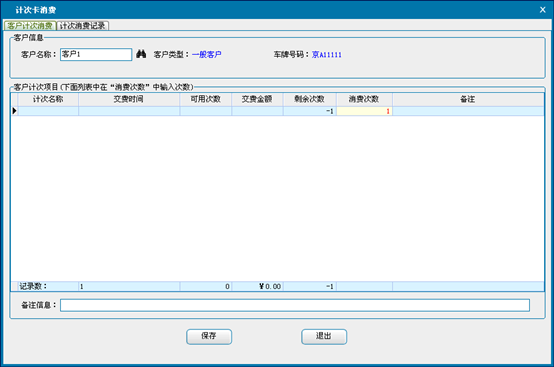The image size is (554, 367).
Task: Click the 记录数 footer label
Action: (x=33, y=286)
